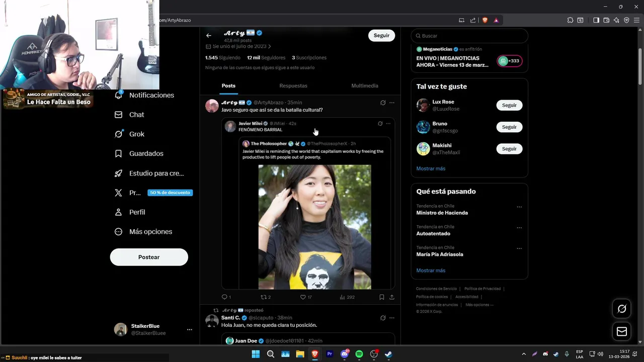Click the Postear button
644x362 pixels.
click(149, 257)
